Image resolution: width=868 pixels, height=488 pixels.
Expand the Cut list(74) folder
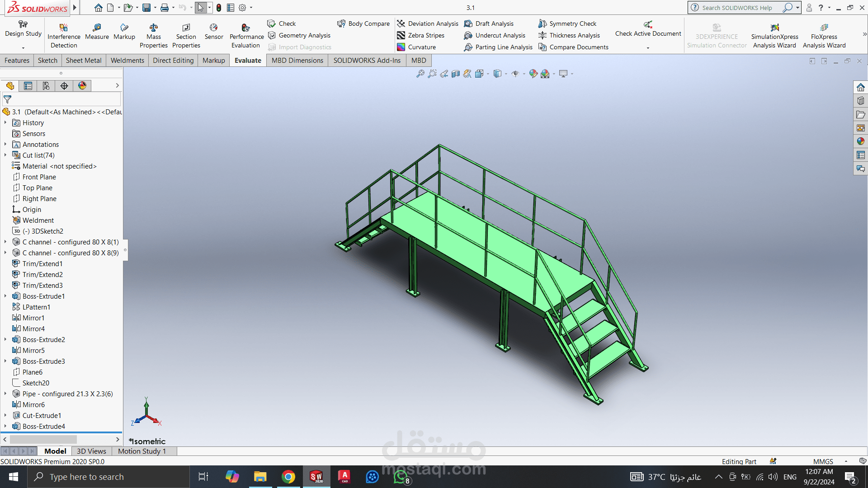pyautogui.click(x=5, y=155)
